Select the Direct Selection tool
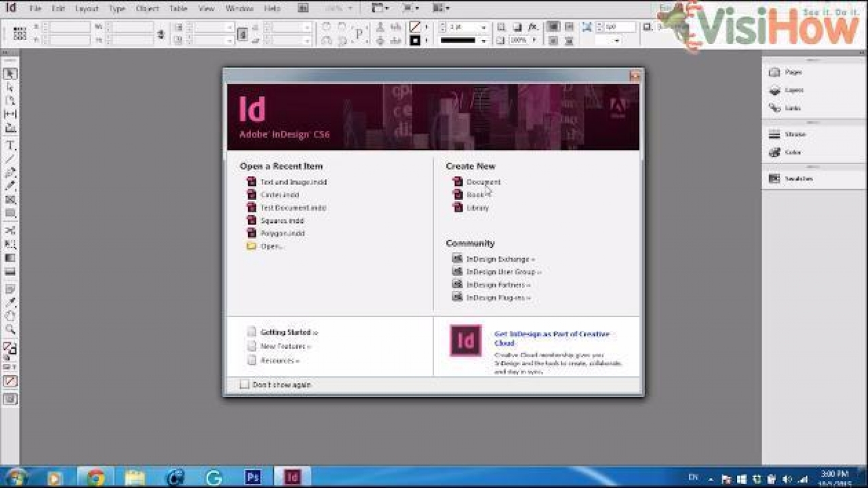Screen dimensions: 868x488 (x=10, y=87)
